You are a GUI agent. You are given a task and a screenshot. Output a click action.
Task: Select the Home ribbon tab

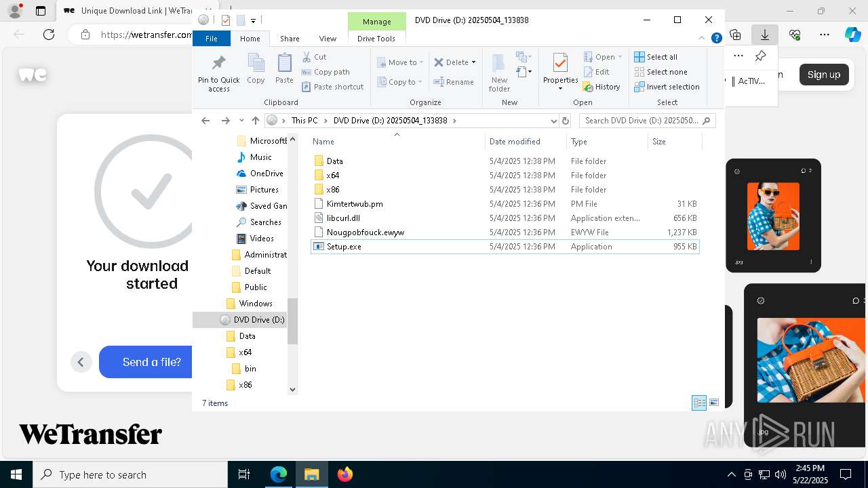[x=250, y=39]
